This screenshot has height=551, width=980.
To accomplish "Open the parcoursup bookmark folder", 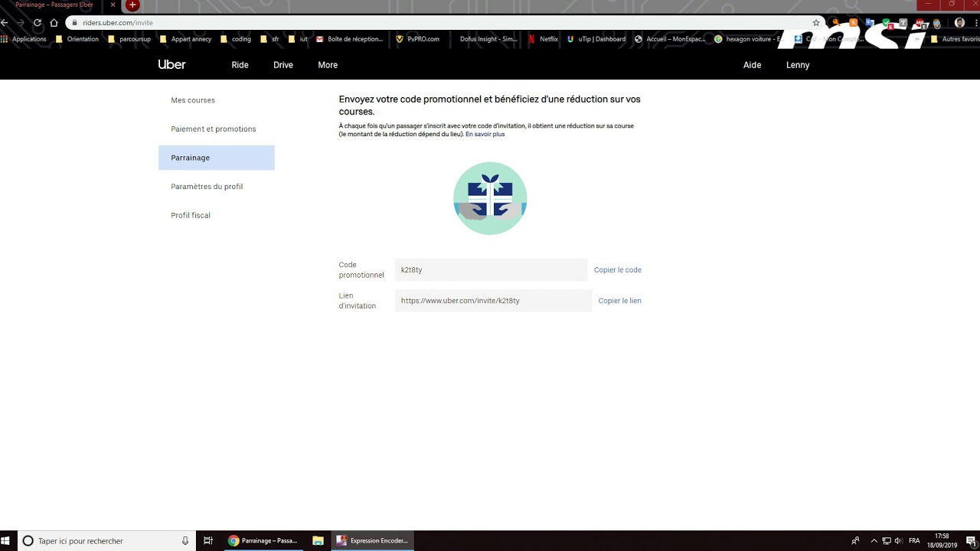I will coord(129,39).
